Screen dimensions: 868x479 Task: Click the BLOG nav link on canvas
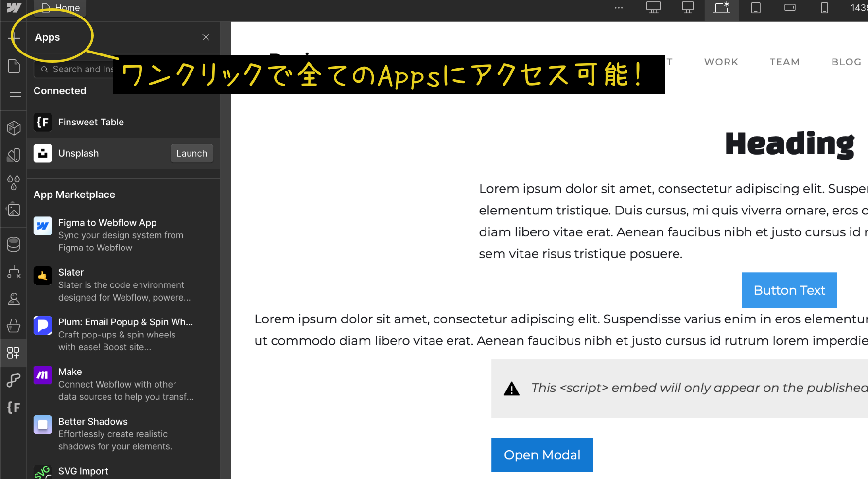[846, 62]
